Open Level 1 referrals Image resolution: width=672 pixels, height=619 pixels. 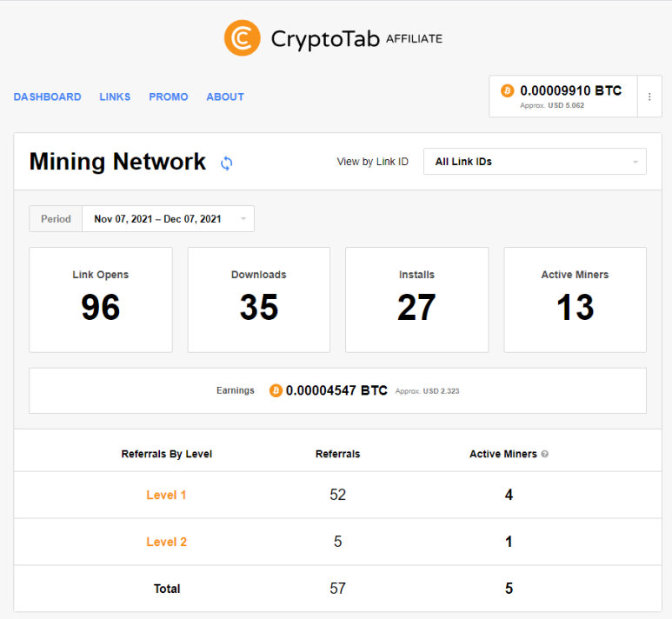point(166,496)
